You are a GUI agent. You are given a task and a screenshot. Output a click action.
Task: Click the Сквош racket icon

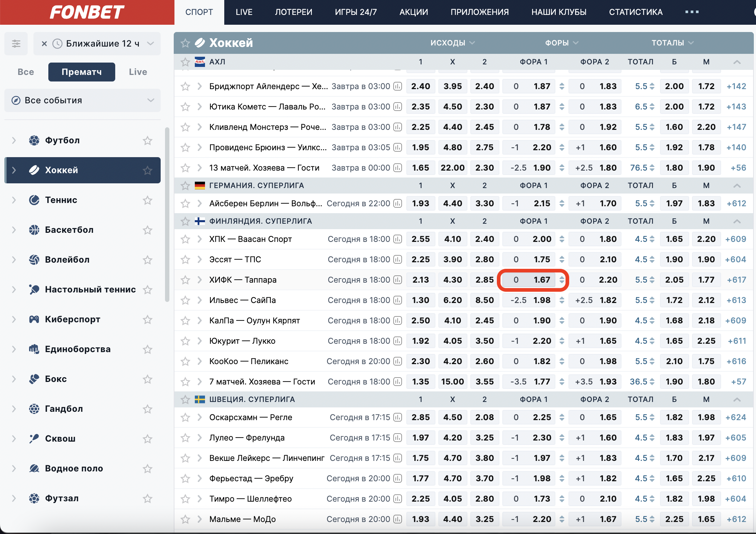point(34,439)
